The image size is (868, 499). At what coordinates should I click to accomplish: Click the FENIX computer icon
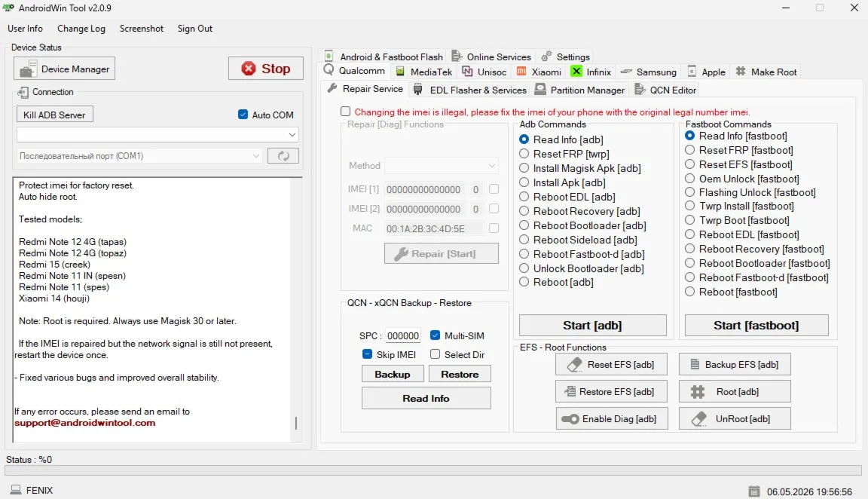(16, 490)
